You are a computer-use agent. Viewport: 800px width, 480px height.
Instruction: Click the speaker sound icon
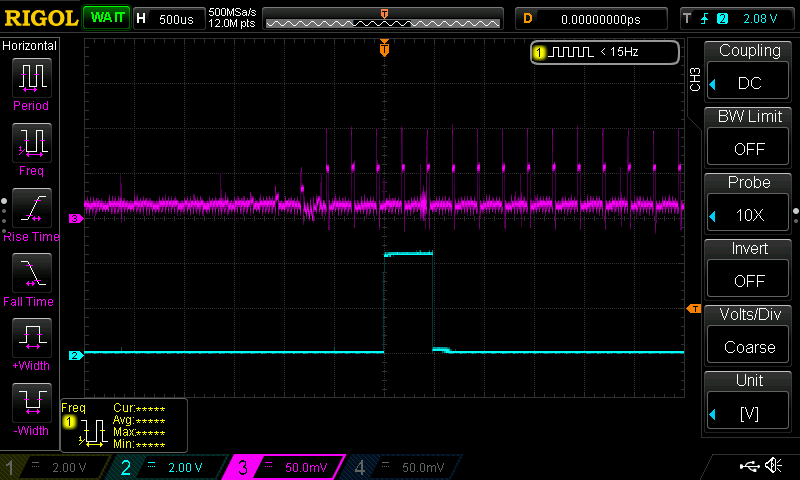[x=774, y=465]
